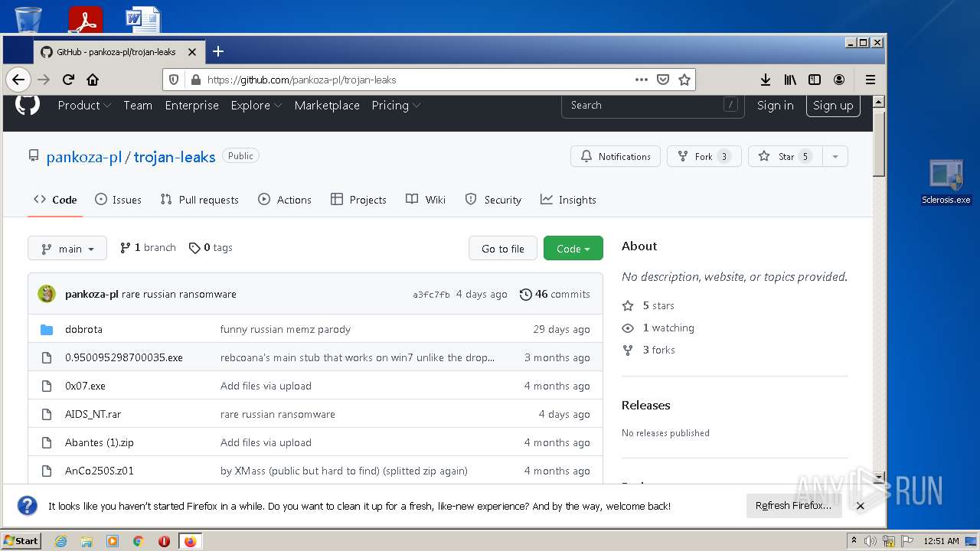Open page actions three-dot menu
Screen dimensions: 980x551
click(x=642, y=80)
